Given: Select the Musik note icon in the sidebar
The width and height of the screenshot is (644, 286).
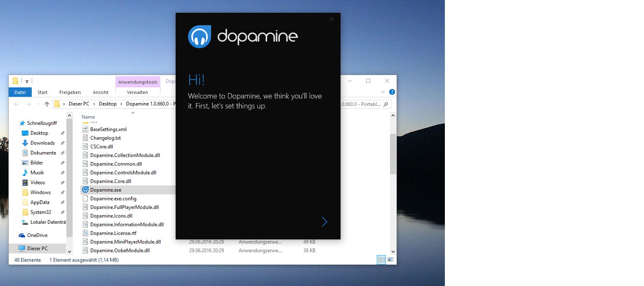Looking at the screenshot, I should tap(25, 173).
